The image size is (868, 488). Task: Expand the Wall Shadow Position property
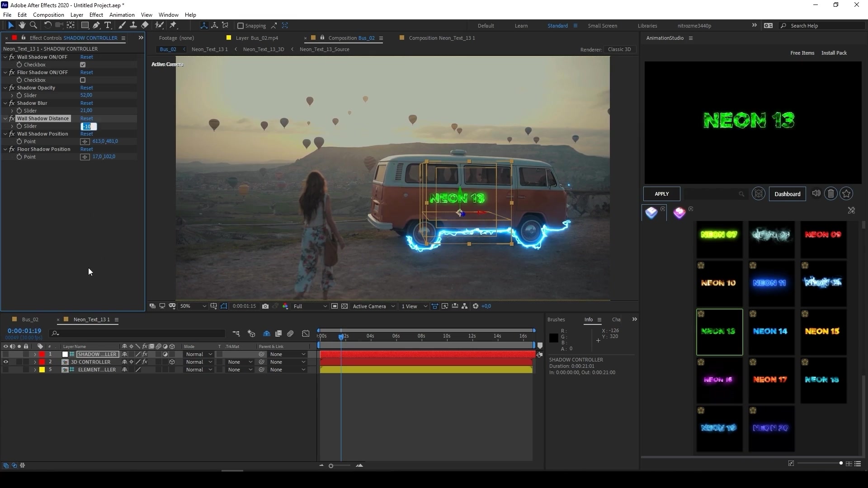click(6, 133)
